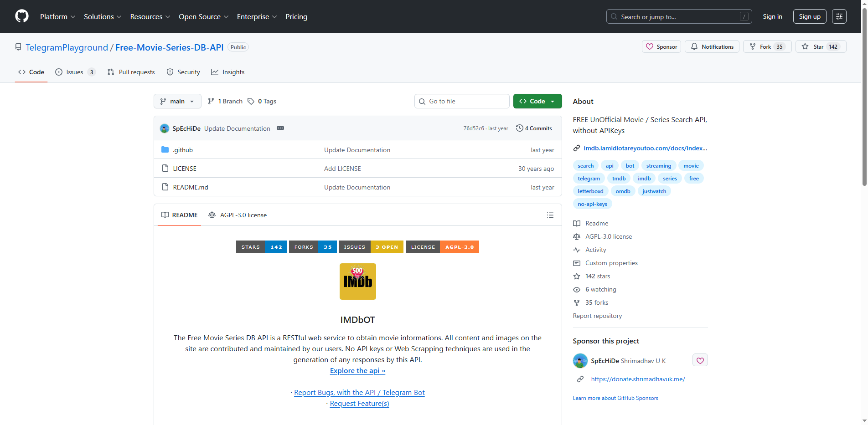The image size is (868, 425).
Task: Click the .github folder icon
Action: [x=165, y=149]
